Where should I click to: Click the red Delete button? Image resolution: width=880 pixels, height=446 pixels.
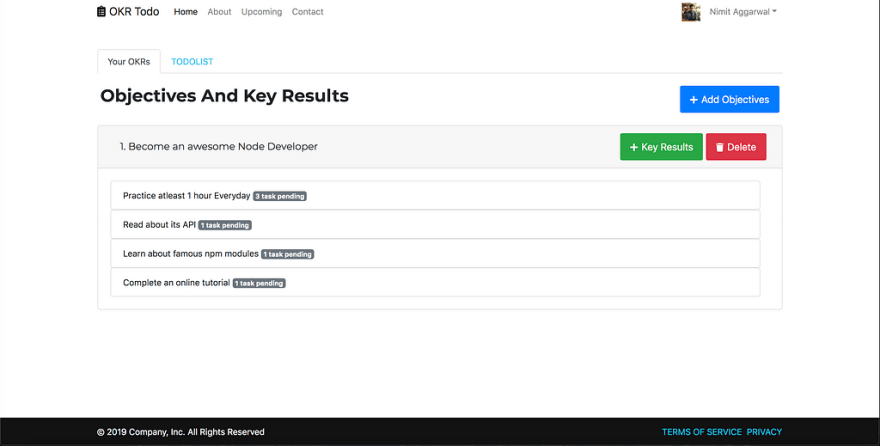(x=736, y=147)
